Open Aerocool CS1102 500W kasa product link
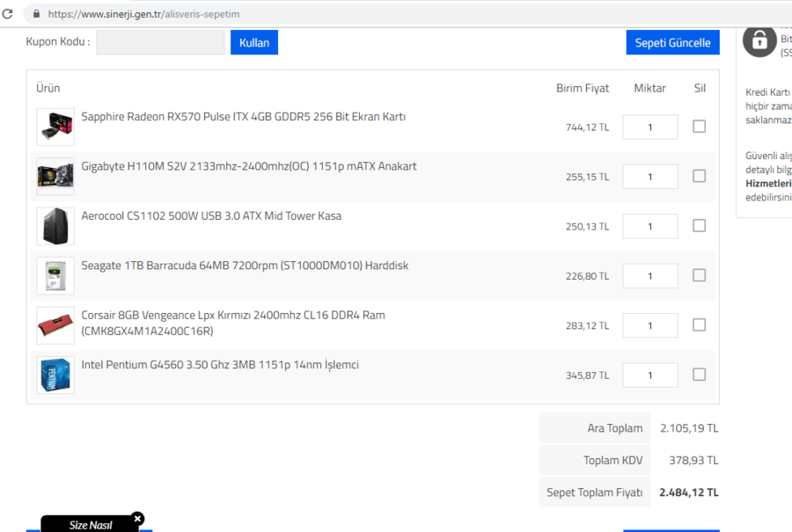792x532 pixels. (211, 216)
